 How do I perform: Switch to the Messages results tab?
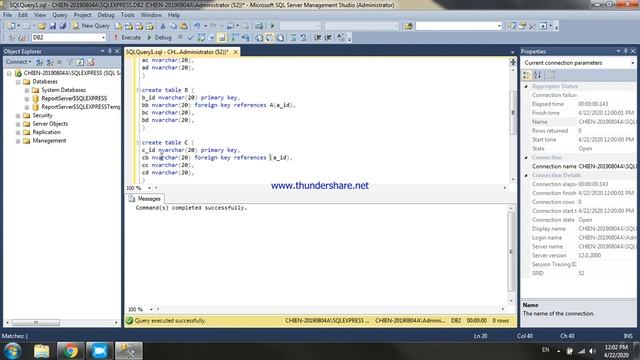(145, 199)
